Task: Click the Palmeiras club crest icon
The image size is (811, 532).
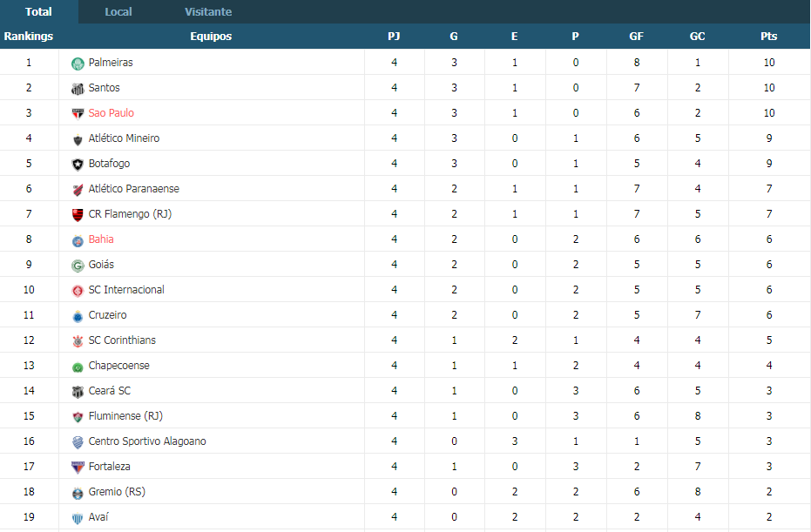Action: coord(78,64)
